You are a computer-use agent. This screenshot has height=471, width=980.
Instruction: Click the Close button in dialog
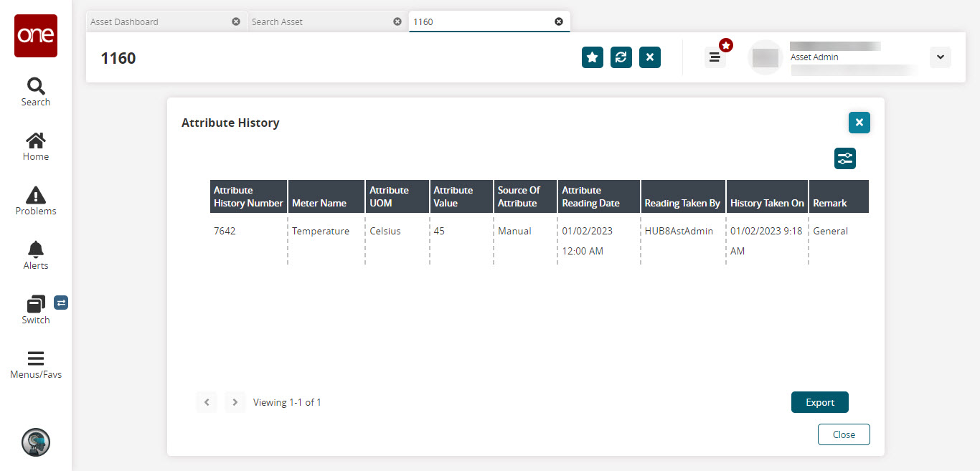[844, 434]
